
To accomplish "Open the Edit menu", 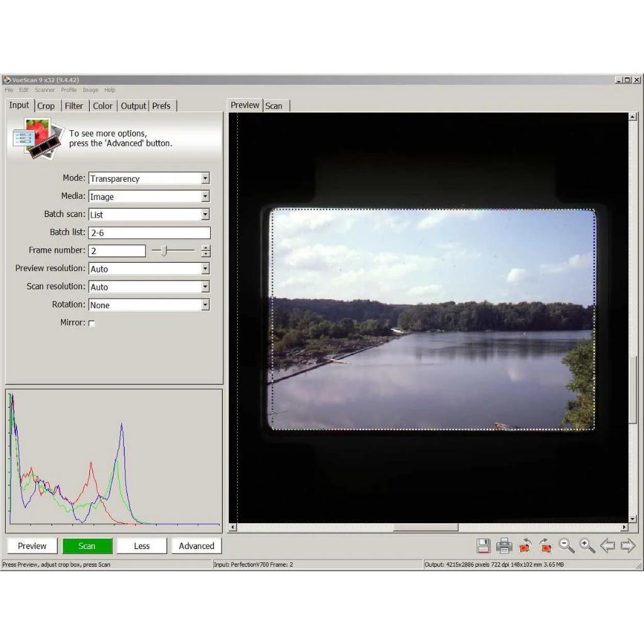I will (24, 90).
